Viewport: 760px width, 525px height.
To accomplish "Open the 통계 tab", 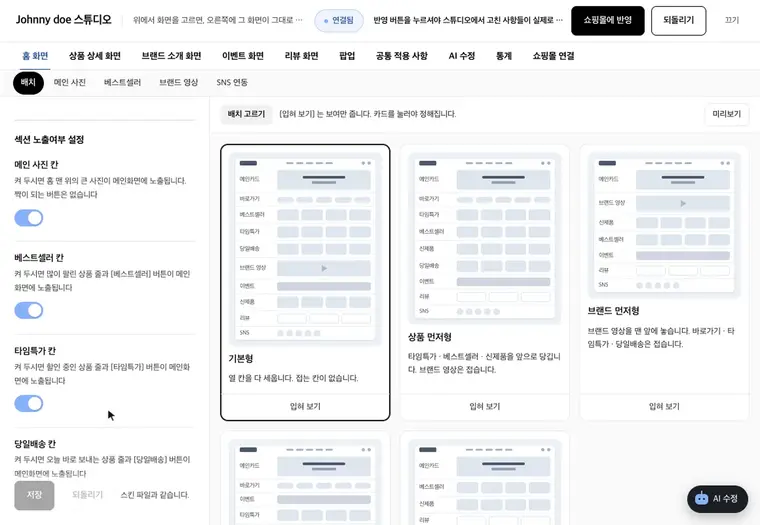I will (x=504, y=56).
